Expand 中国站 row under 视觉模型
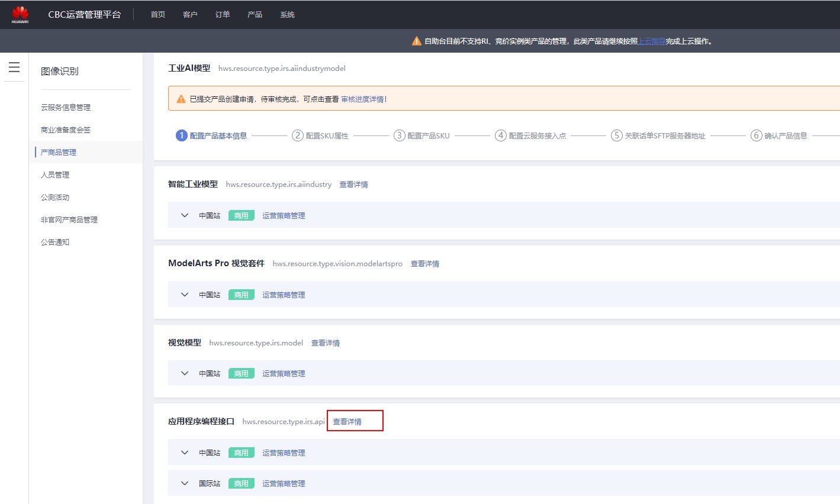This screenshot has width=840, height=504. point(185,373)
